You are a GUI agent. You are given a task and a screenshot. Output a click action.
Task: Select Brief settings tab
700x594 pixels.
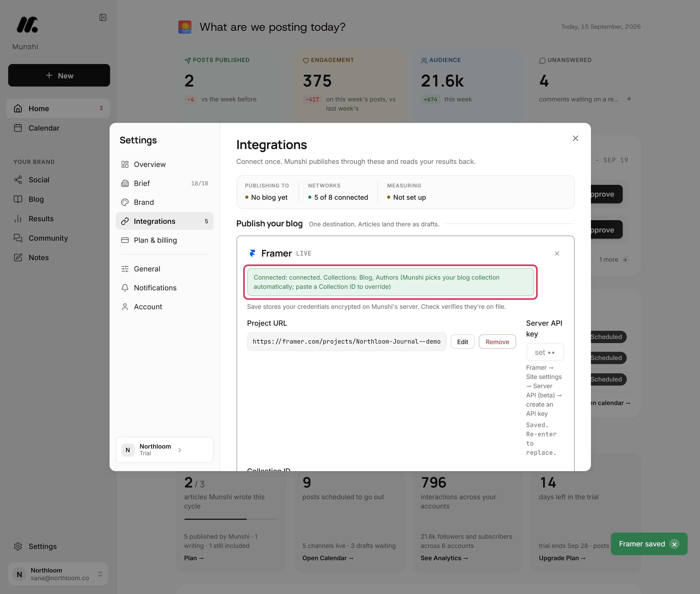(164, 183)
